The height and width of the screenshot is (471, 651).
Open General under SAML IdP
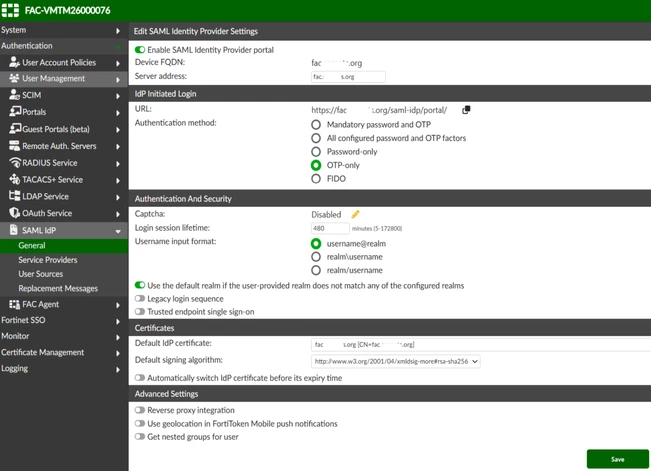64,245
